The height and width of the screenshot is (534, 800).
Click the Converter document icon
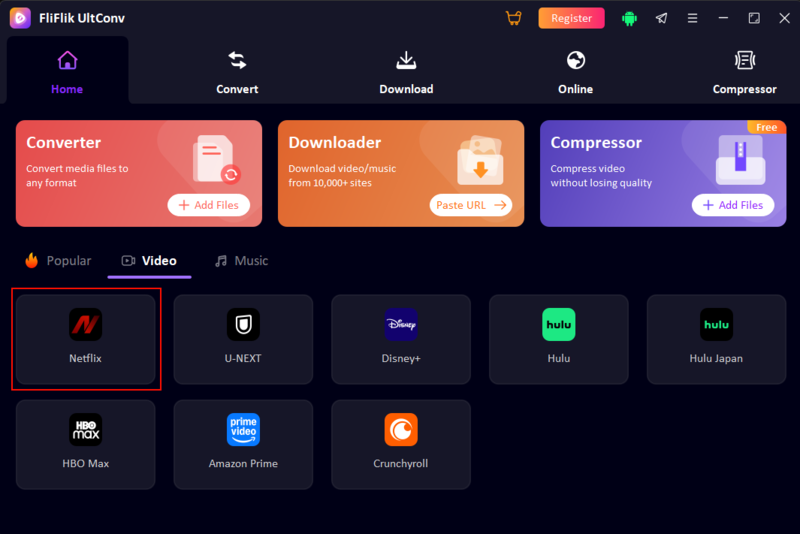pyautogui.click(x=216, y=159)
